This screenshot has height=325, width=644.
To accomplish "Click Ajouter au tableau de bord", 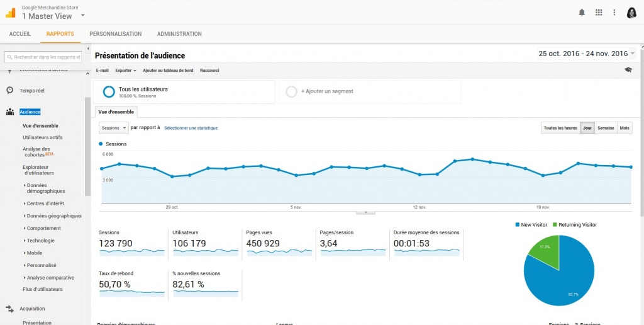I will point(168,71).
